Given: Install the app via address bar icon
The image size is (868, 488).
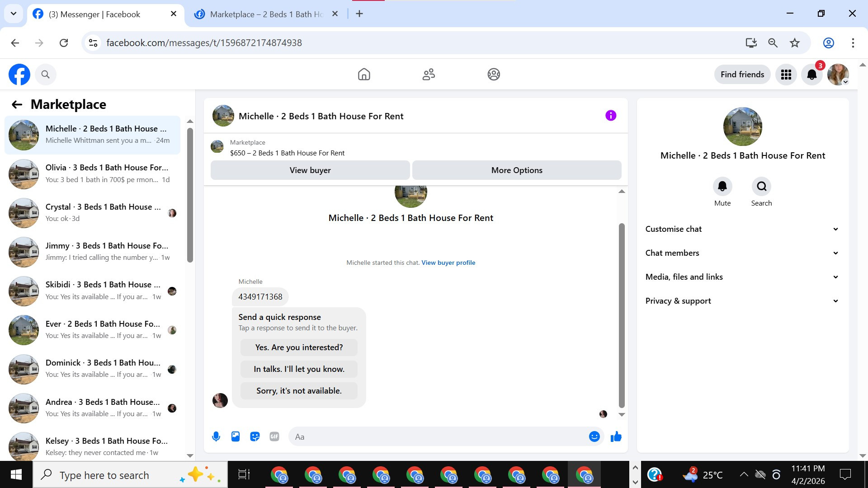Looking at the screenshot, I should (751, 43).
